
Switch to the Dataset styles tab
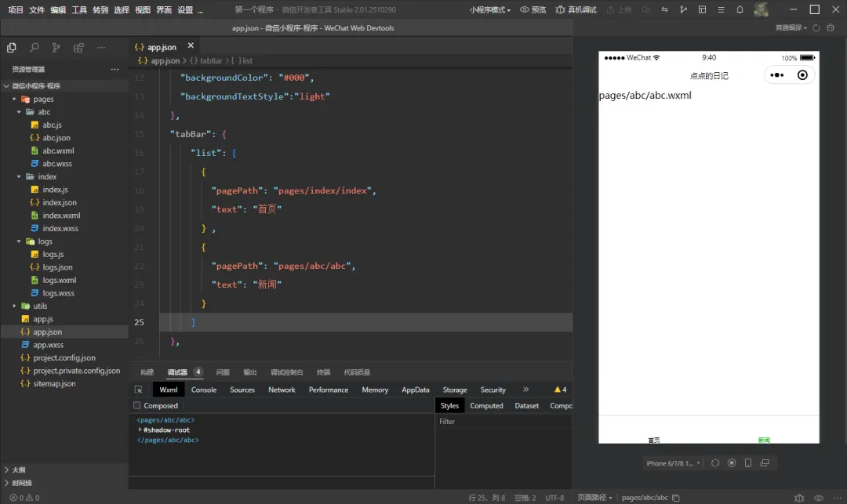[x=527, y=406]
